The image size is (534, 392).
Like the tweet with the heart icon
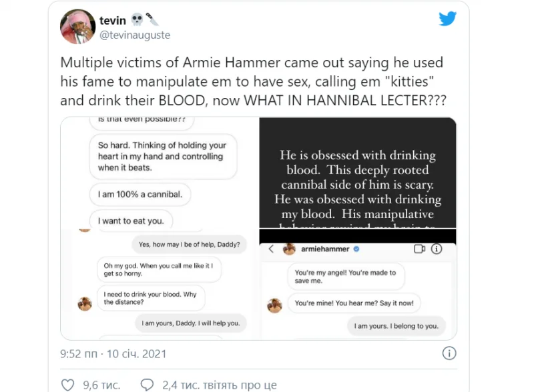coord(67,385)
